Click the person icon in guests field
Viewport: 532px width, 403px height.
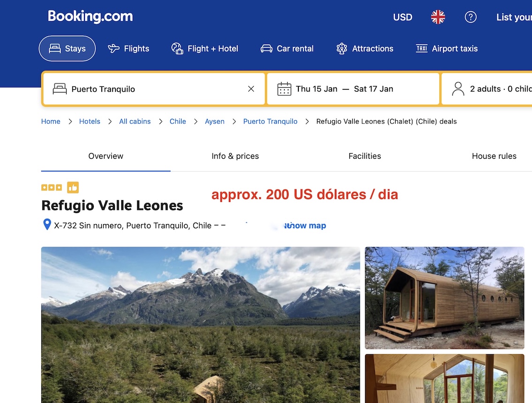point(458,89)
